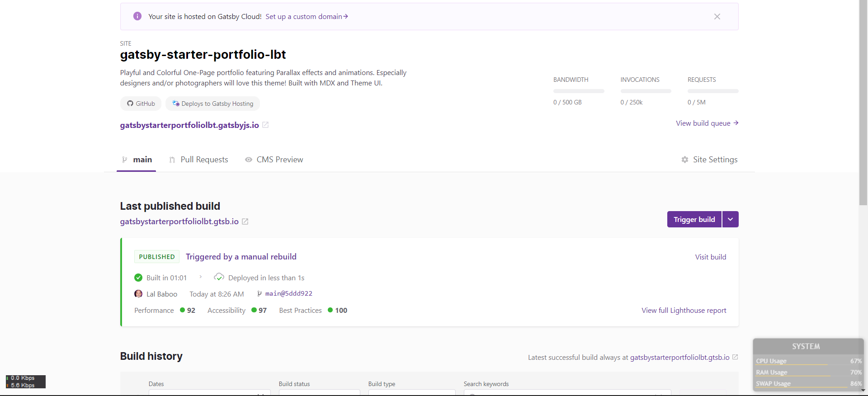868x396 pixels.
Task: Click the Trigger build button
Action: click(694, 219)
